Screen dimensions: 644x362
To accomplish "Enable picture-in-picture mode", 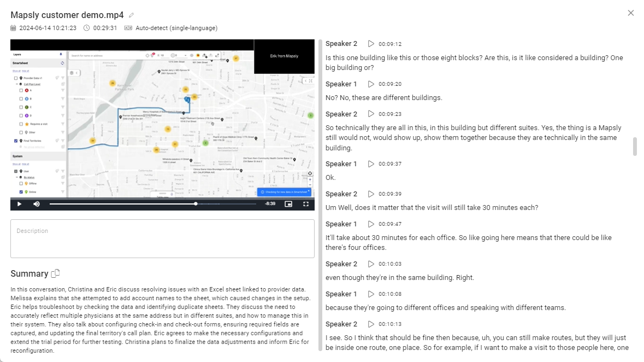I will pos(288,204).
